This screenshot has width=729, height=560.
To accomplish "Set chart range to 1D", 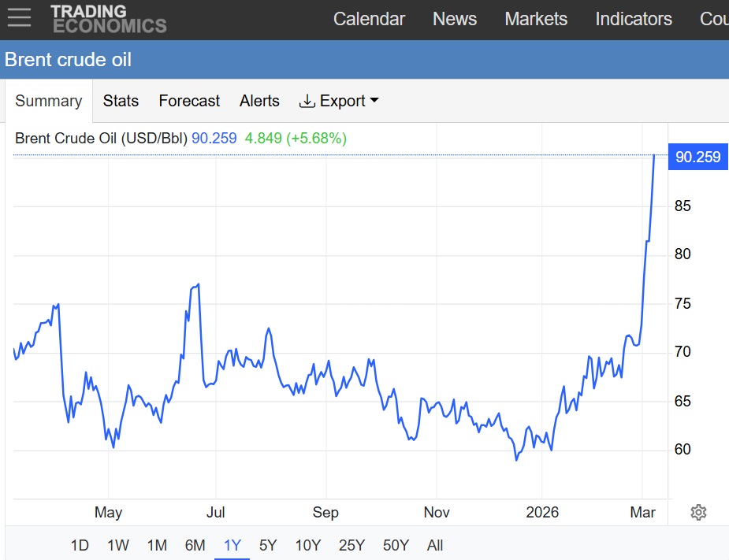I will (80, 545).
